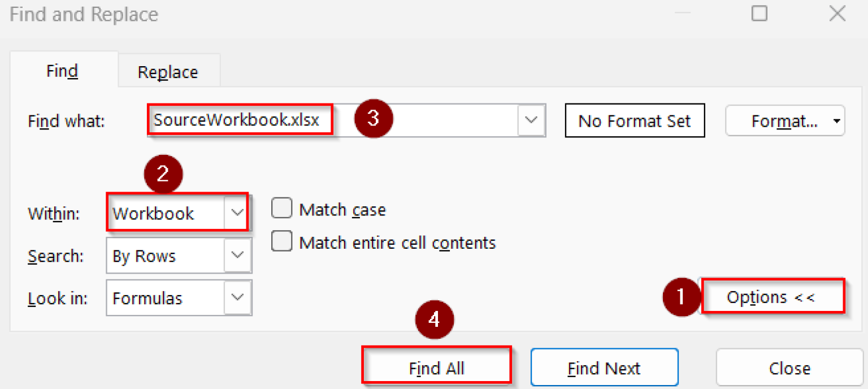Click the Find All button

point(436,367)
